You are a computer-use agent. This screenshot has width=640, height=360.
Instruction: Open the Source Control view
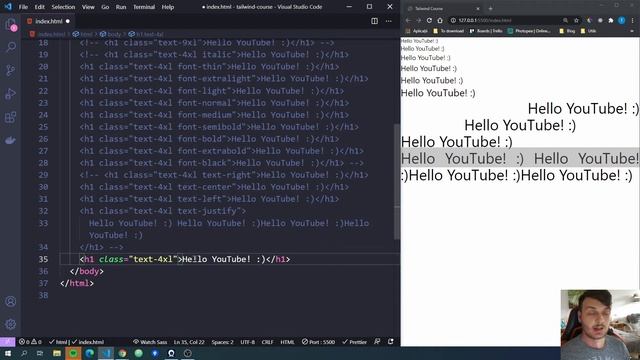[x=11, y=71]
